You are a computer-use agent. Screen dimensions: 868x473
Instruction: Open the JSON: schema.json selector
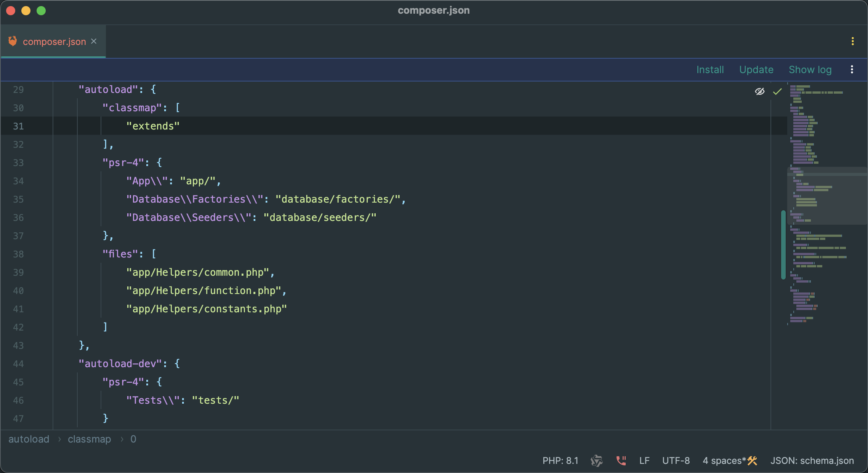coord(812,460)
